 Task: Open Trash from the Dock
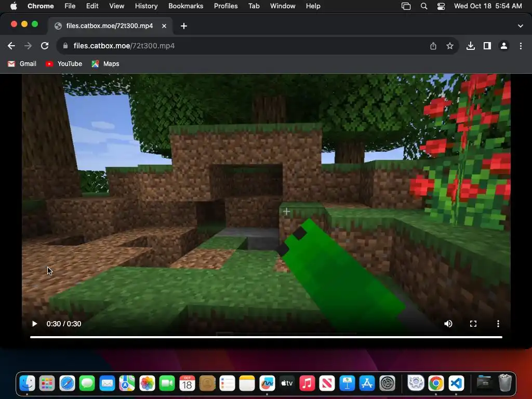(505, 383)
